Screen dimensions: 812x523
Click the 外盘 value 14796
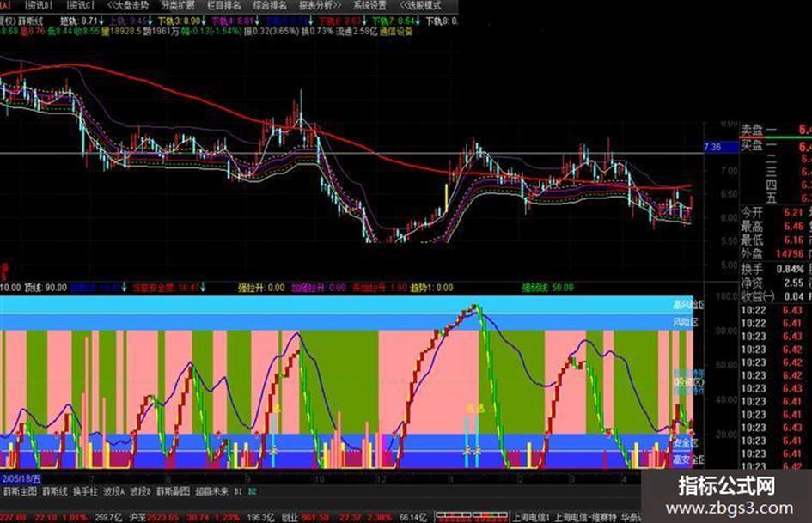(x=789, y=254)
